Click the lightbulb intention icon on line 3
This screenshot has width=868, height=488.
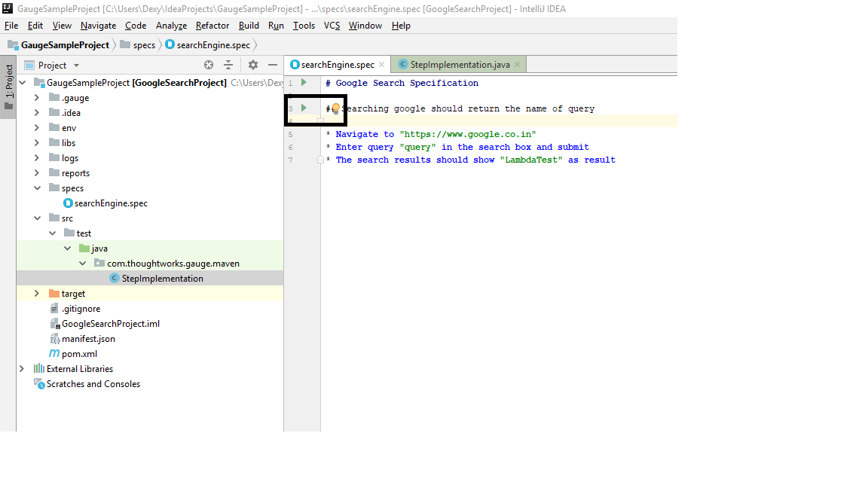click(x=336, y=109)
